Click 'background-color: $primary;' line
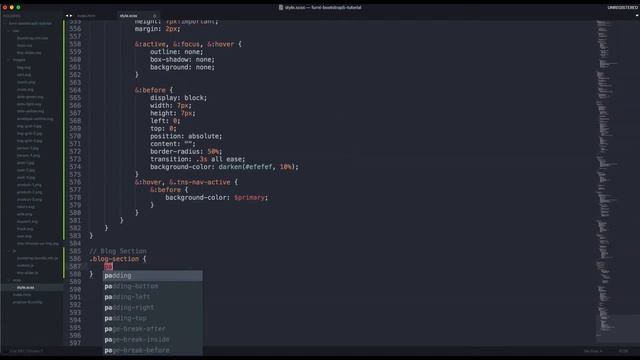The height and width of the screenshot is (360, 640). click(x=217, y=198)
